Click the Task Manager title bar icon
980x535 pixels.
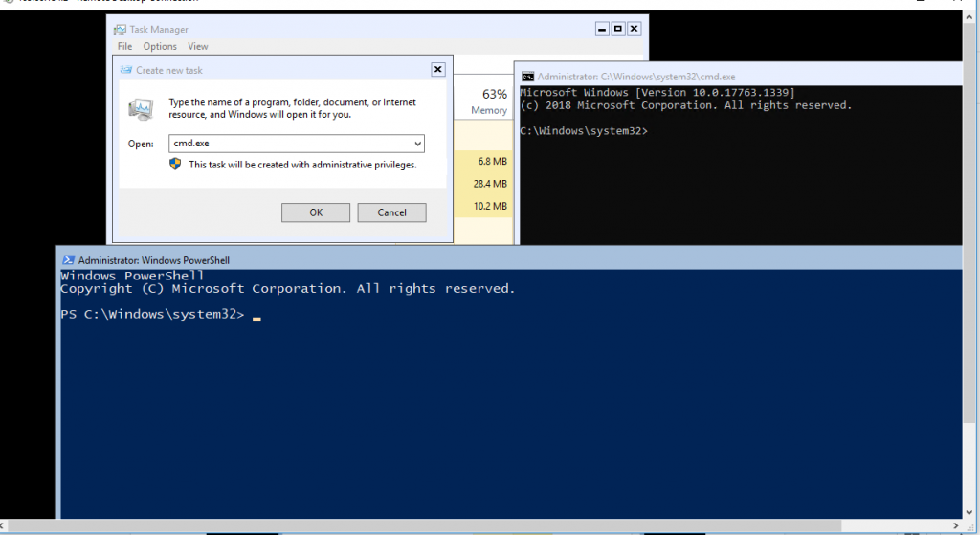coord(120,30)
